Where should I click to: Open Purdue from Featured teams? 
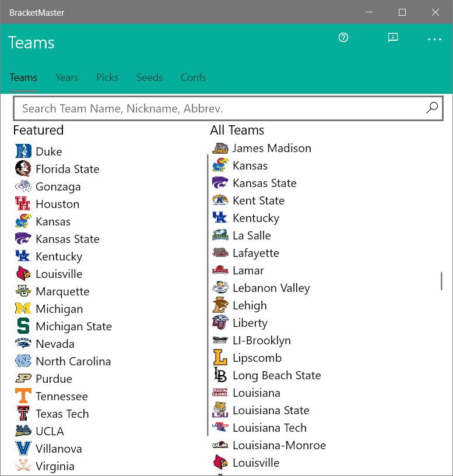click(54, 379)
